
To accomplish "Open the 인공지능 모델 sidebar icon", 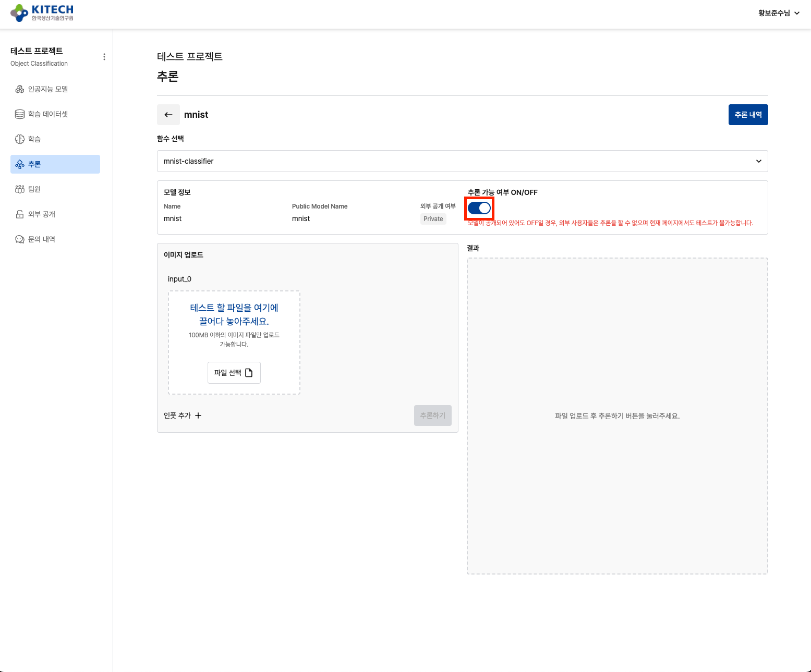I will pyautogui.click(x=20, y=89).
